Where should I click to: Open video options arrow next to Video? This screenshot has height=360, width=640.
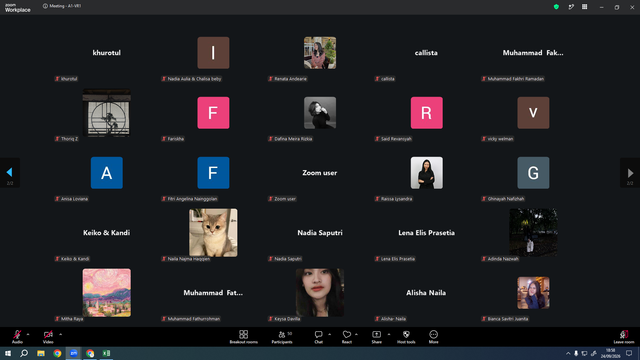tap(60, 334)
